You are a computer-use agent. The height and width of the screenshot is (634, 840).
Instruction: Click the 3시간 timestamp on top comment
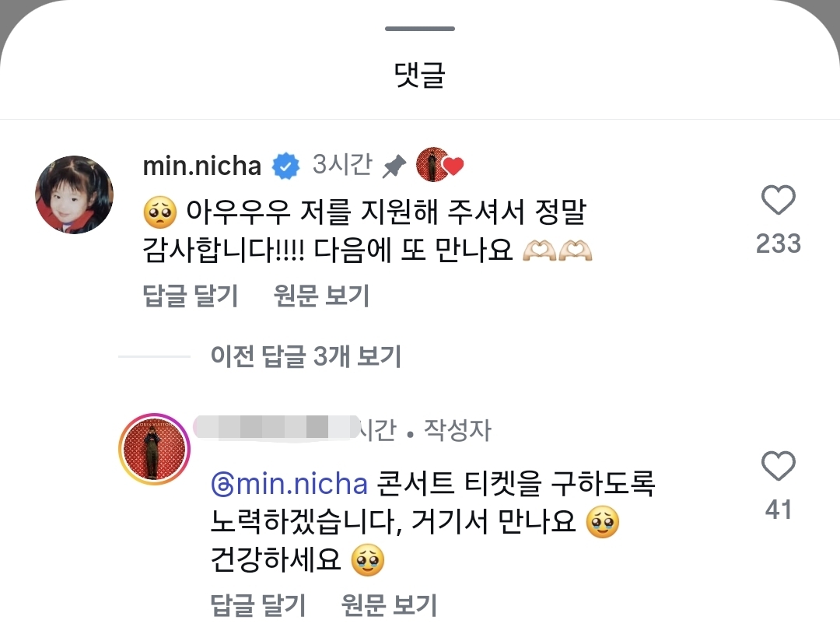point(341,165)
